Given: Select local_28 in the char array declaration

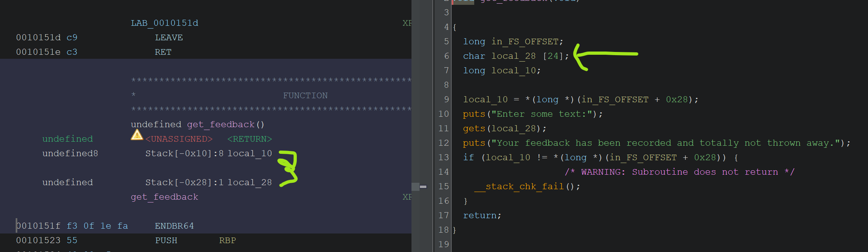Looking at the screenshot, I should point(513,56).
